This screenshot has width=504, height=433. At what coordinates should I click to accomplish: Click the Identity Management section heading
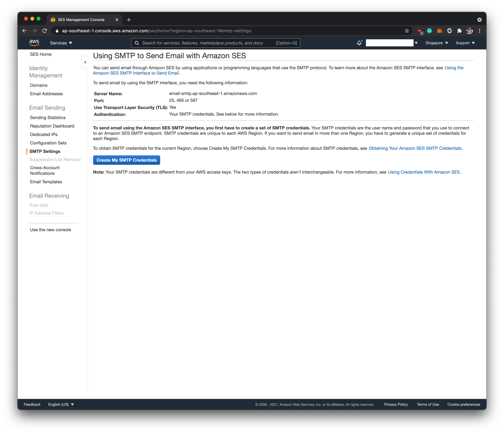45,72
